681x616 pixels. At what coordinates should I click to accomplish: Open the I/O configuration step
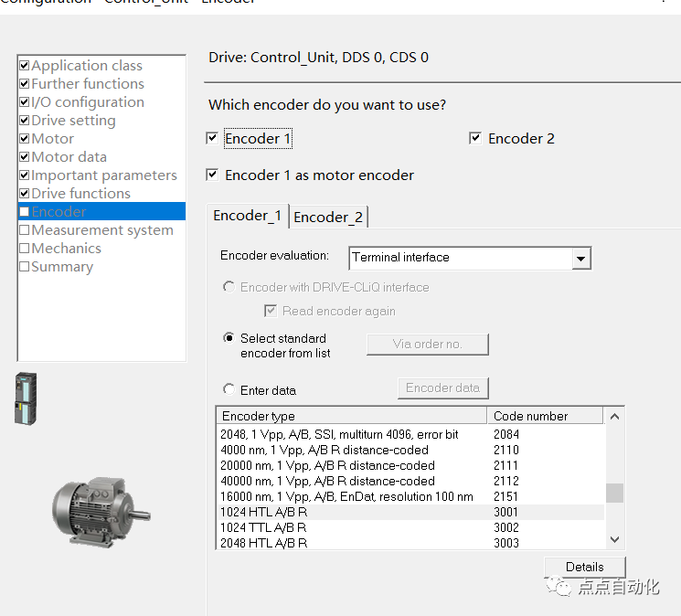tap(88, 102)
